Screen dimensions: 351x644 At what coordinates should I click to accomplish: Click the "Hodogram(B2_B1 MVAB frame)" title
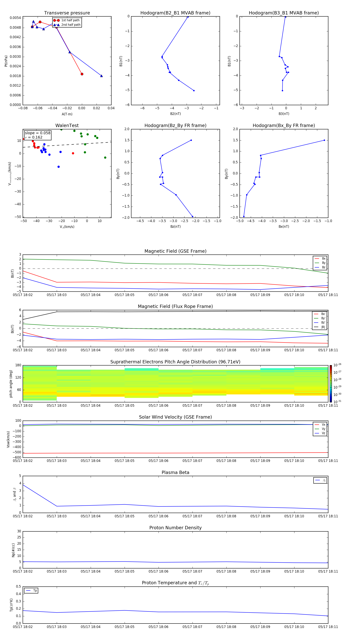pyautogui.click(x=175, y=13)
